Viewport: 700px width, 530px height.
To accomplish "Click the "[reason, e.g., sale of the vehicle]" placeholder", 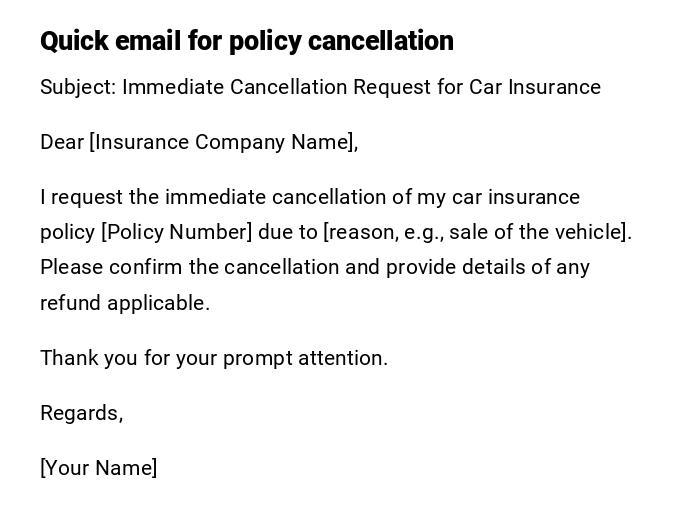I will click(x=476, y=232).
